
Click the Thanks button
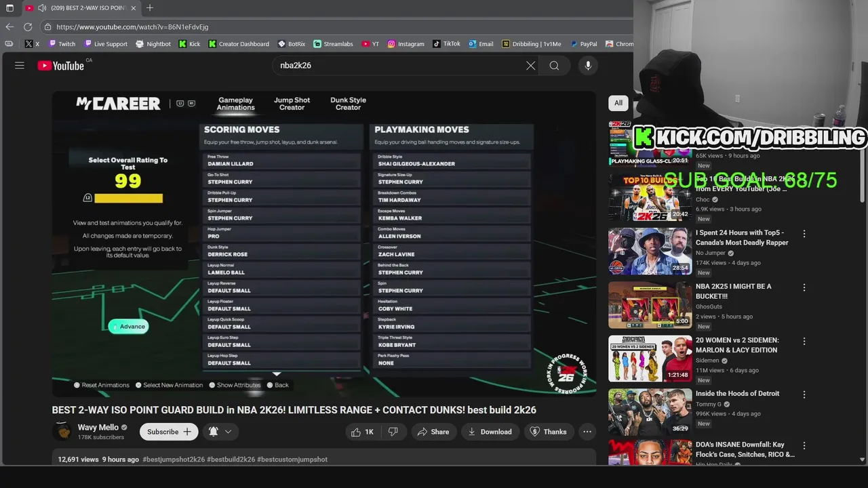point(549,432)
